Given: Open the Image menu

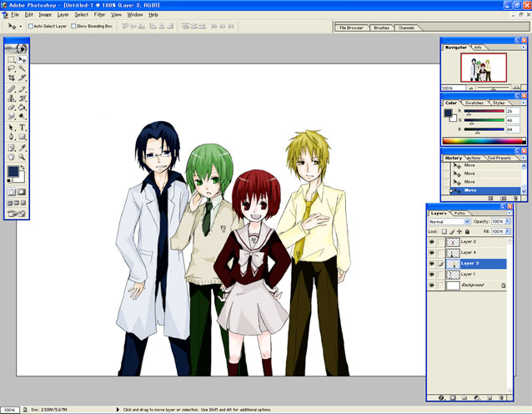Looking at the screenshot, I should pyautogui.click(x=45, y=15).
